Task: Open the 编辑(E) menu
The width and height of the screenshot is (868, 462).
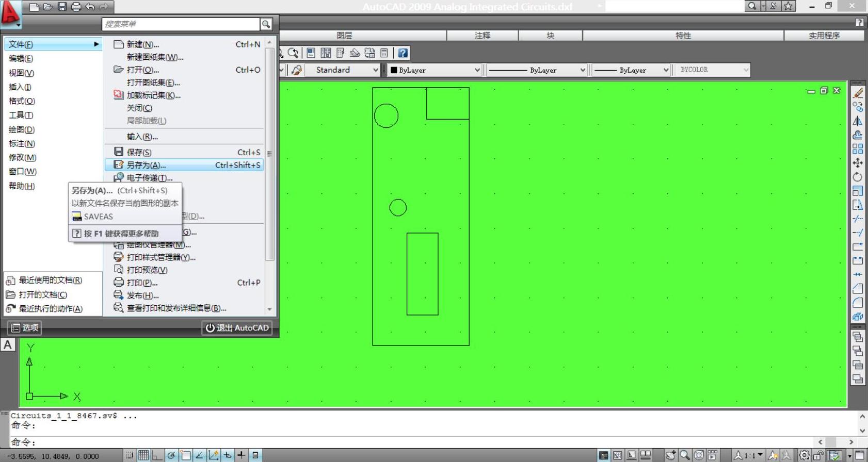Action: point(21,58)
